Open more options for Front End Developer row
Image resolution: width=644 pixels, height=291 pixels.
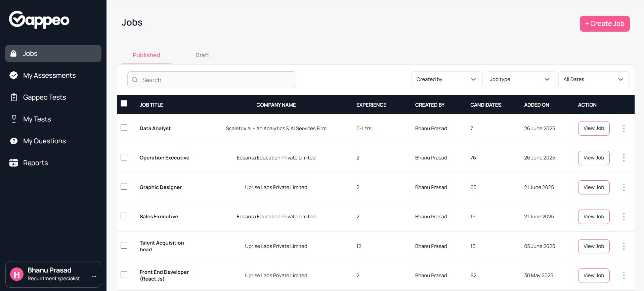click(x=624, y=276)
